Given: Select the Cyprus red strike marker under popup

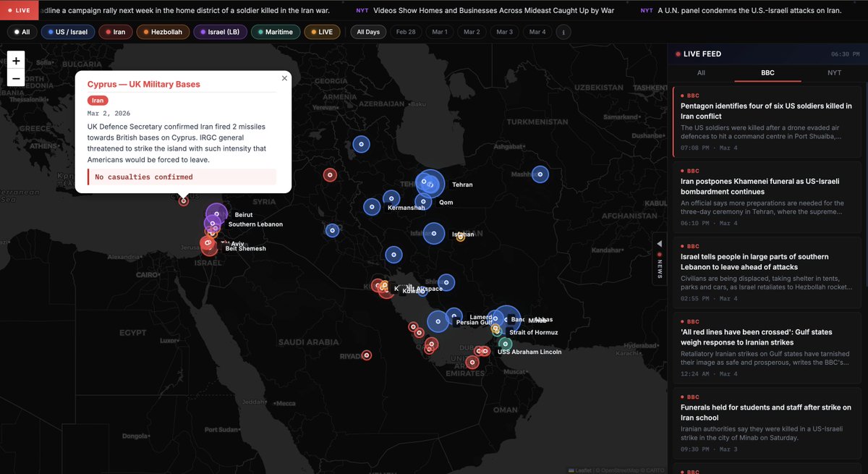Looking at the screenshot, I should (184, 200).
